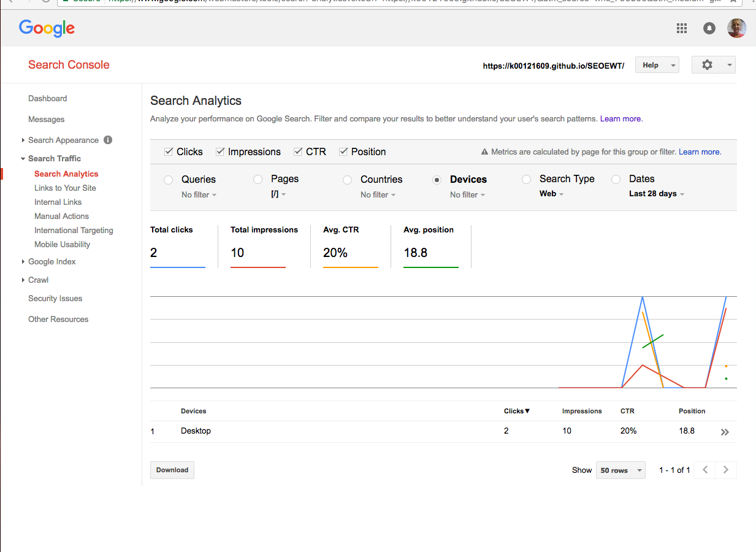Open Mobile Usability
756x552 pixels.
coord(62,244)
